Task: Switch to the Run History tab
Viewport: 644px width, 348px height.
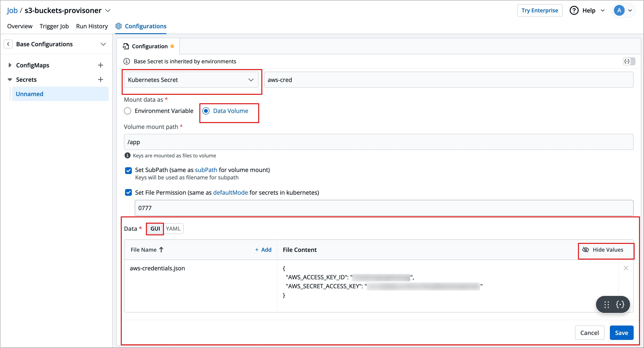Action: 92,26
